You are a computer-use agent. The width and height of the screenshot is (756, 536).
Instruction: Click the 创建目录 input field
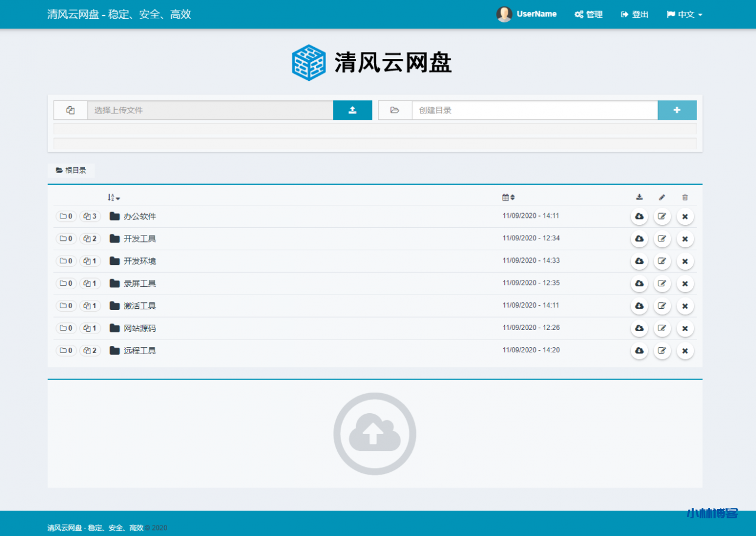(535, 110)
